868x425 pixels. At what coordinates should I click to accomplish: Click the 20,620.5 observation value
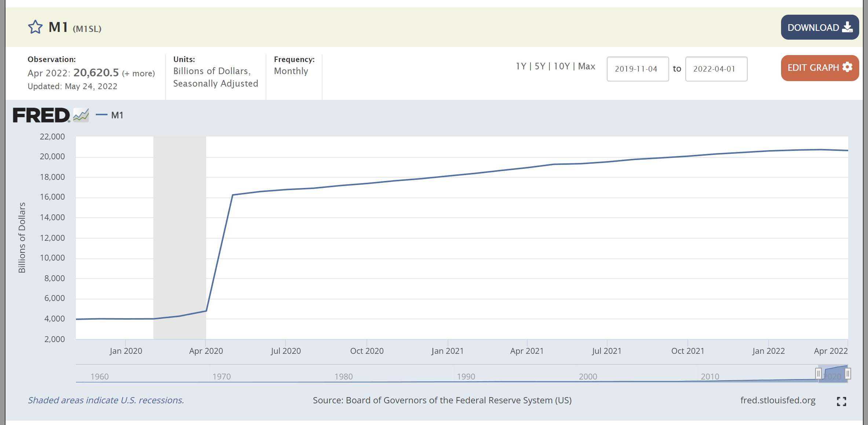coord(96,73)
